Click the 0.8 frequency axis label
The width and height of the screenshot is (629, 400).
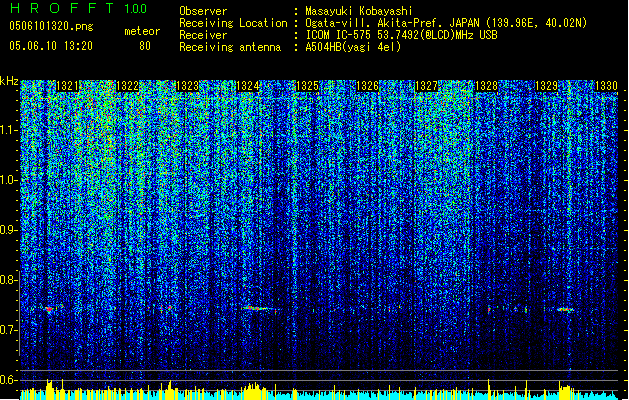point(8,280)
